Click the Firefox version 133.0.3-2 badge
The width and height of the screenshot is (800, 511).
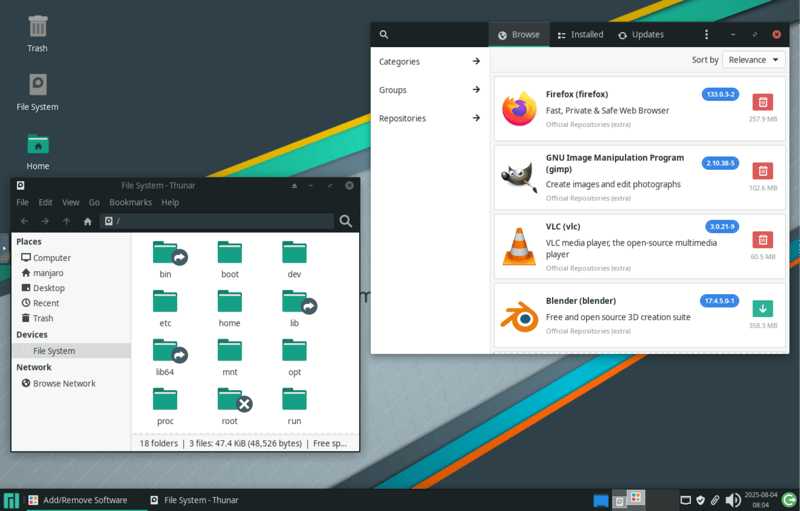click(x=720, y=94)
